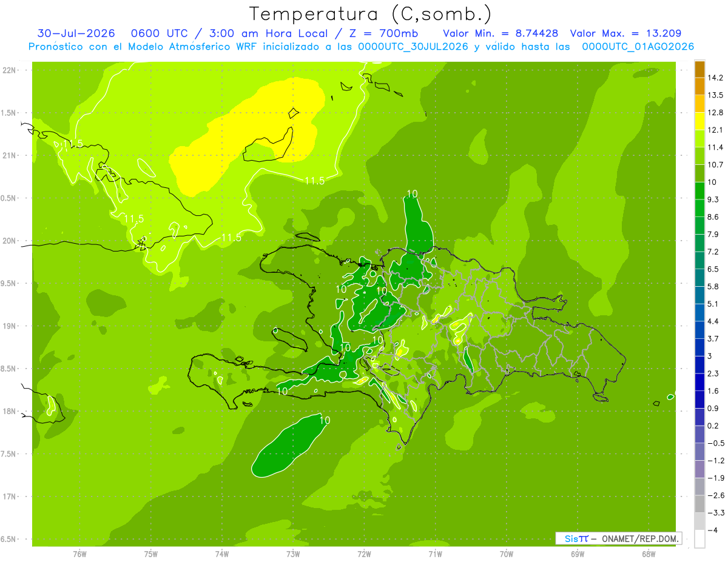
Task: Click the "73W" longitude axis label
Action: pyautogui.click(x=293, y=554)
